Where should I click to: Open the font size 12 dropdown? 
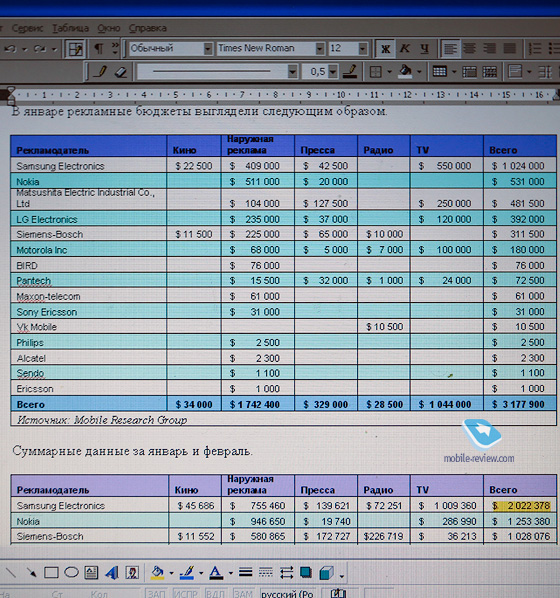[362, 49]
